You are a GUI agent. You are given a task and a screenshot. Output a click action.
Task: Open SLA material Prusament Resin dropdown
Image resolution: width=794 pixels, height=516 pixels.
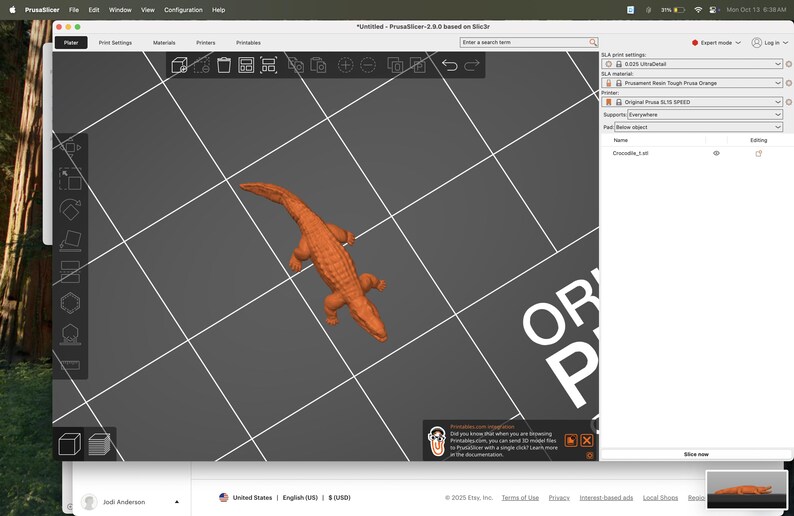(x=692, y=83)
